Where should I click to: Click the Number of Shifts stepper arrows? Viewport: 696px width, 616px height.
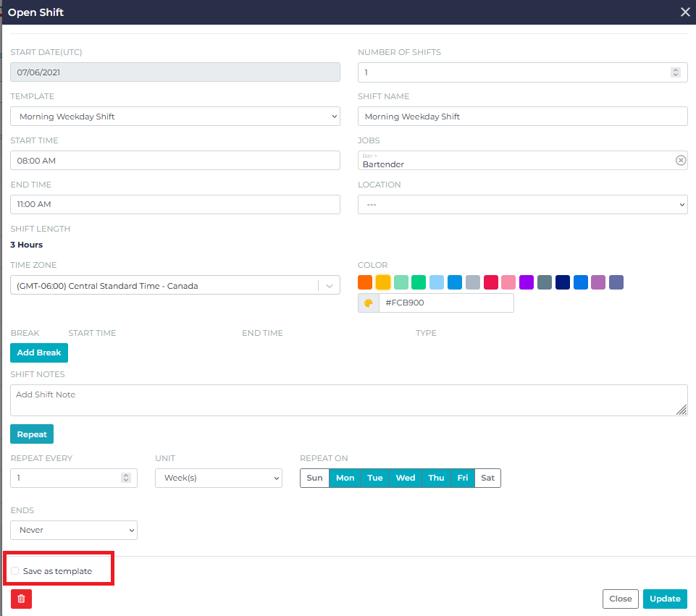click(675, 72)
